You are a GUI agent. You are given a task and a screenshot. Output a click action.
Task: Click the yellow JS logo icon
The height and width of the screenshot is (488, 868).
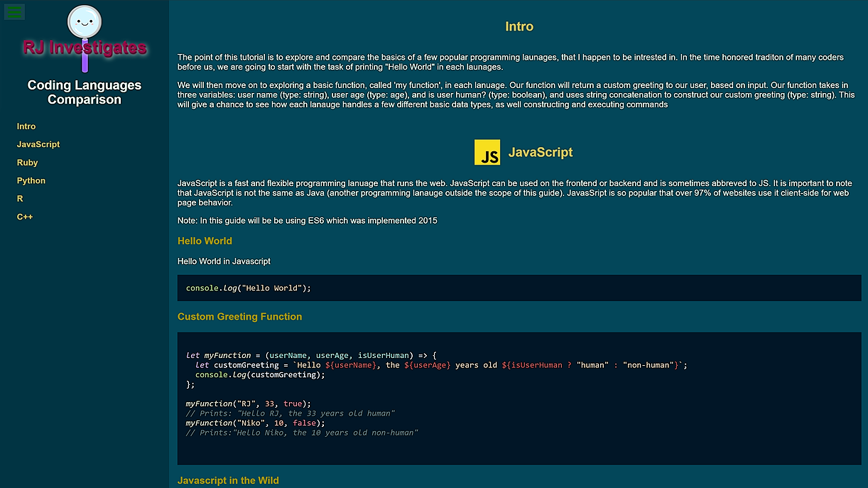point(487,152)
